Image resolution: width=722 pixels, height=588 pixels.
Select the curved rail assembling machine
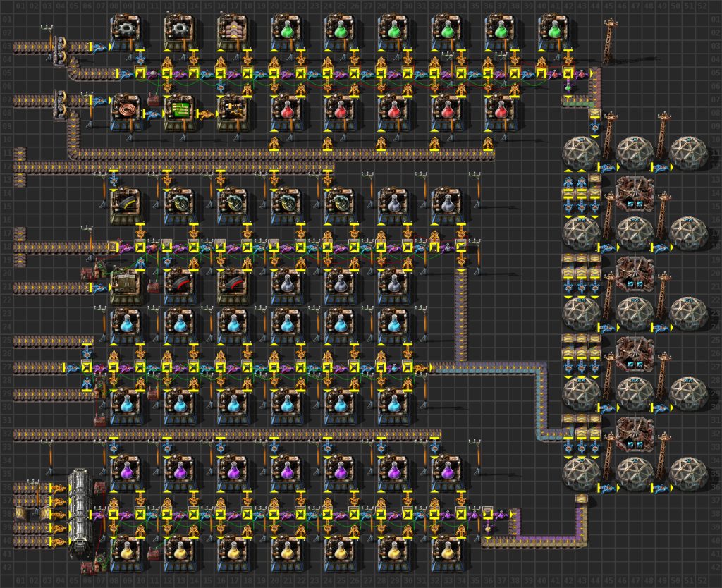pos(128,204)
